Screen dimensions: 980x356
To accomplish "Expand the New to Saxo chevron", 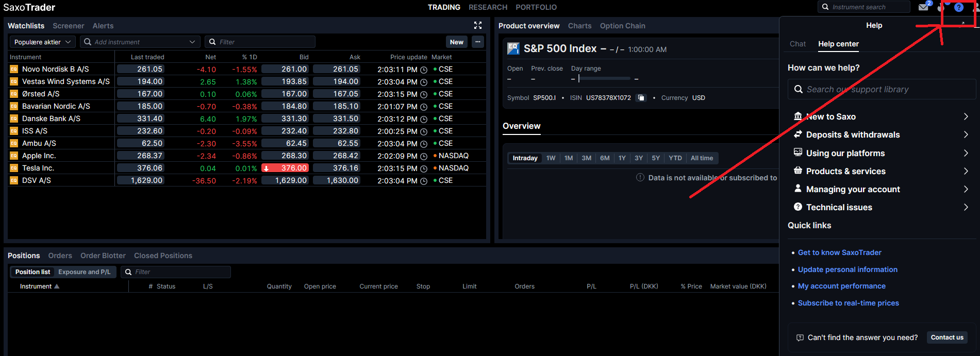I will [966, 116].
